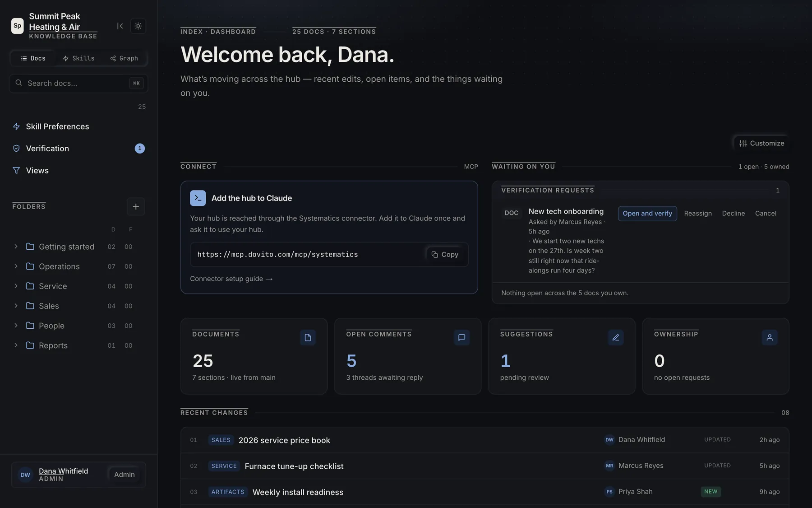Click the Ownership person icon

(x=770, y=338)
